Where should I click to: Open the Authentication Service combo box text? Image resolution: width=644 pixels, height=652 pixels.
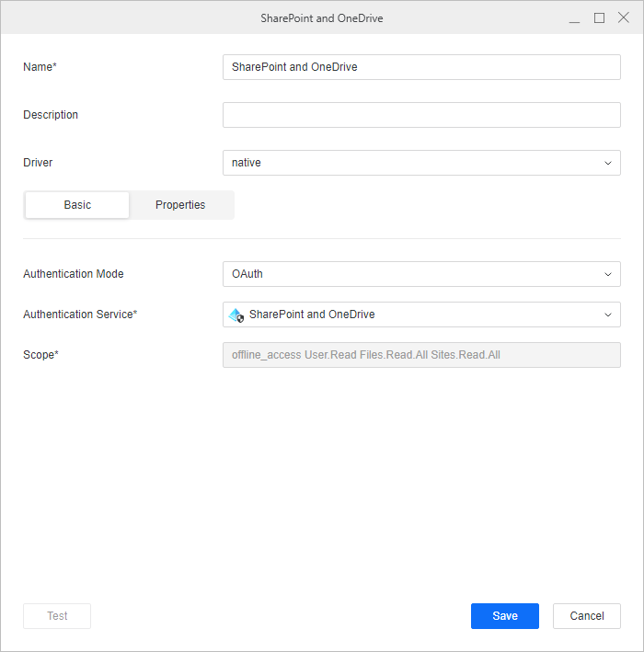[x=312, y=315]
